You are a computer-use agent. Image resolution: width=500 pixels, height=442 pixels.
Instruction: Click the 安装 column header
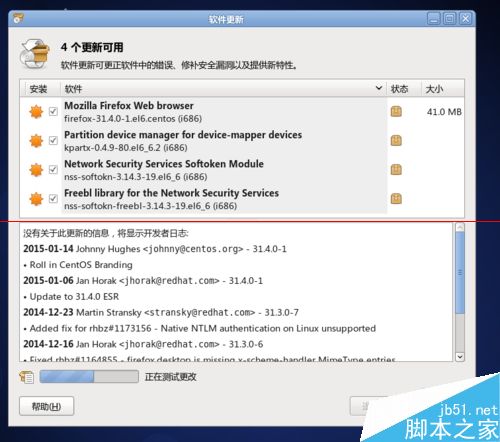pyautogui.click(x=40, y=89)
